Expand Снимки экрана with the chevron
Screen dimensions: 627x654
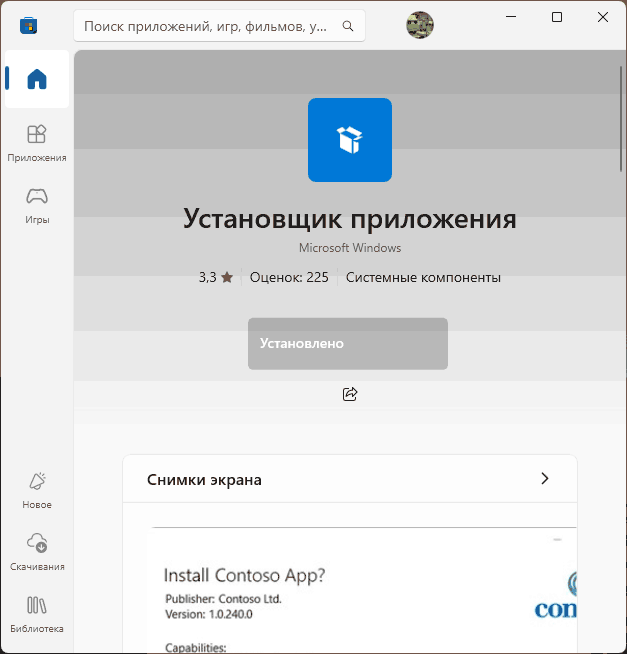click(x=544, y=478)
